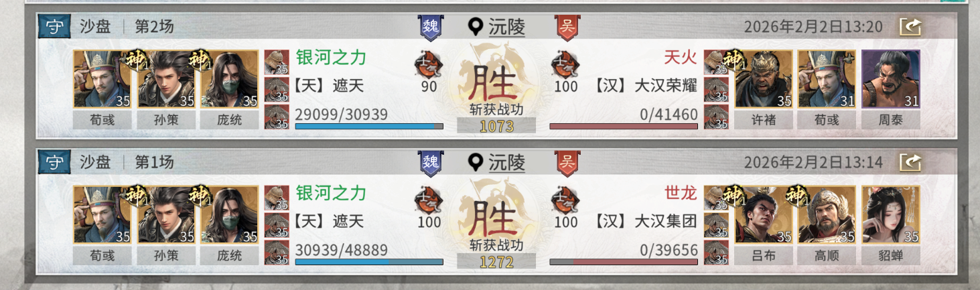
Task: Open 孙策 portrait in 第2场 battle
Action: tap(166, 79)
